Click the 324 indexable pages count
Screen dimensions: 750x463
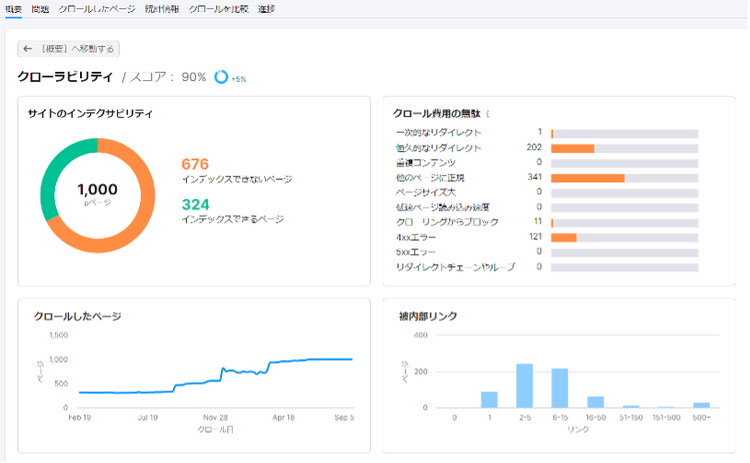[x=195, y=204]
